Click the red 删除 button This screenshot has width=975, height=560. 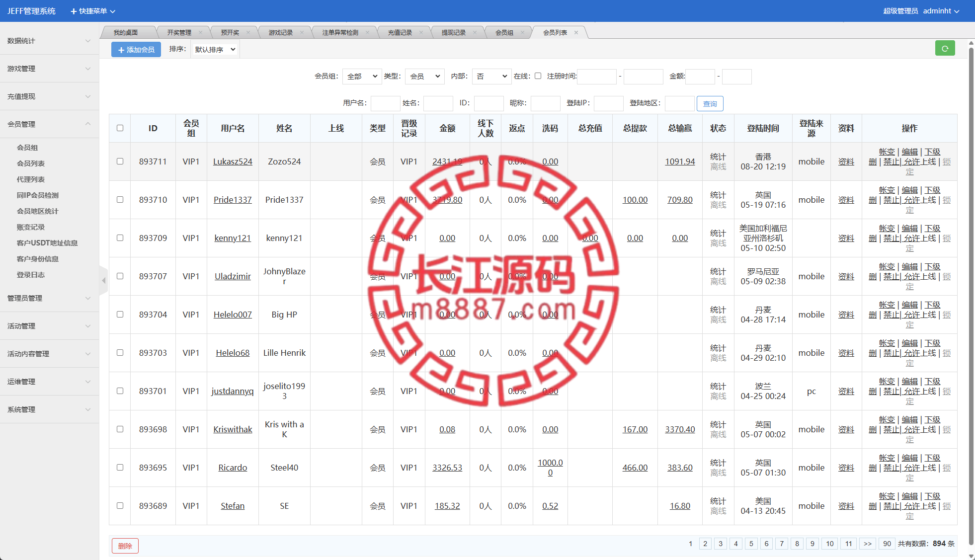tap(125, 546)
